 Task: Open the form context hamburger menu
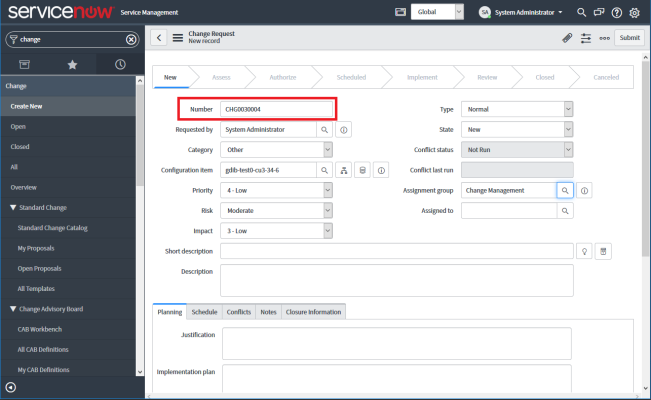(178, 38)
